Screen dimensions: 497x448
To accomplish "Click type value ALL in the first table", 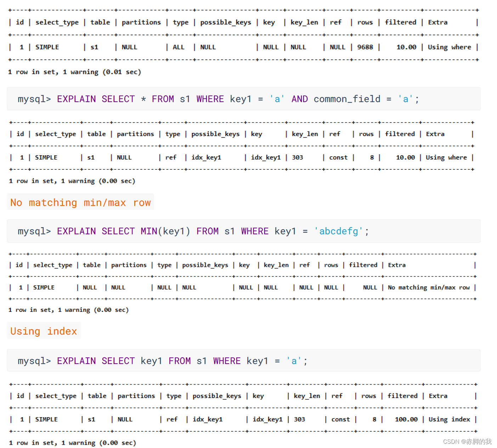I will point(179,47).
